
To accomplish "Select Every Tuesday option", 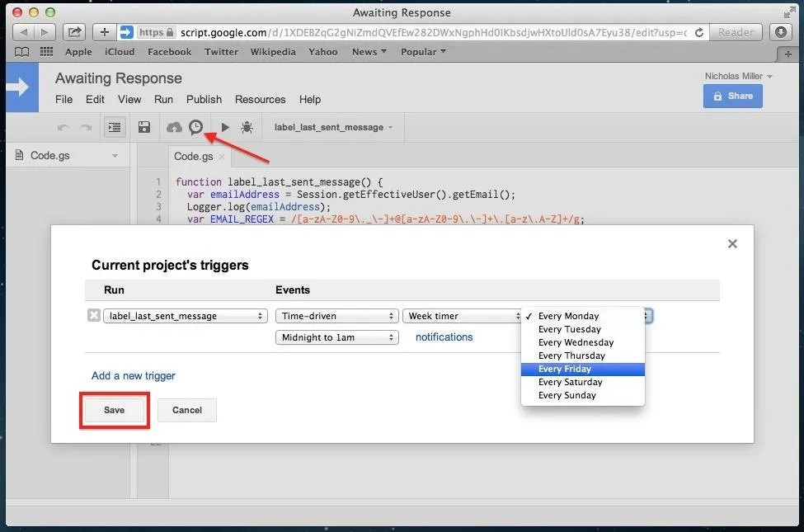I will pyautogui.click(x=582, y=329).
